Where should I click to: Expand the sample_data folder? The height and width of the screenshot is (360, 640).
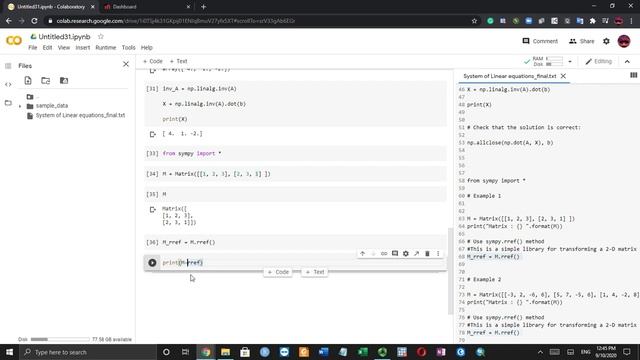click(20, 106)
